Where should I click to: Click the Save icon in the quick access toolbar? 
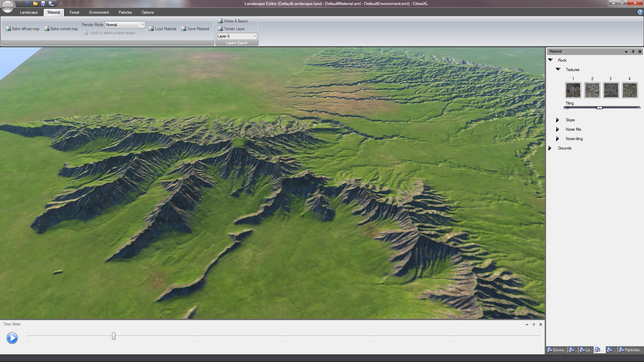[x=43, y=3]
